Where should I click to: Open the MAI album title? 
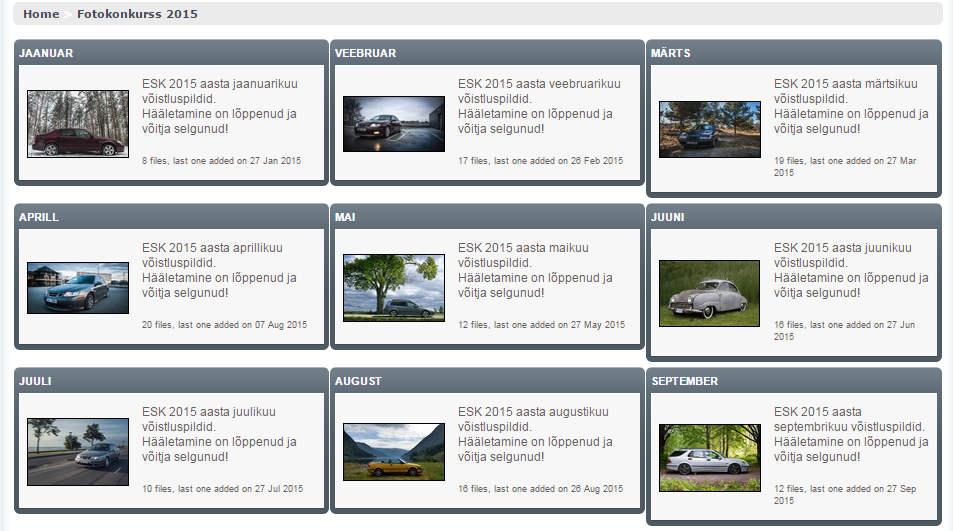(345, 217)
